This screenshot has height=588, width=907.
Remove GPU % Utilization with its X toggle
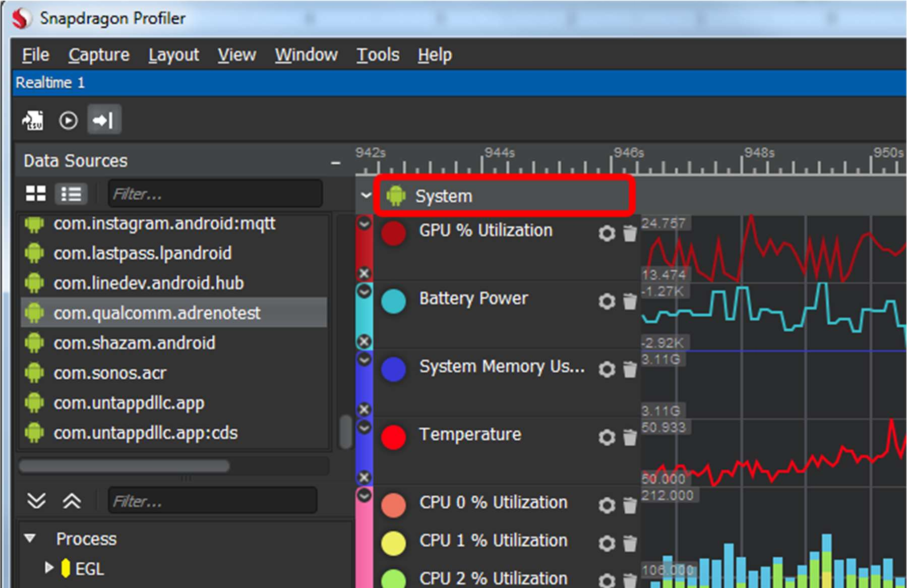[364, 273]
